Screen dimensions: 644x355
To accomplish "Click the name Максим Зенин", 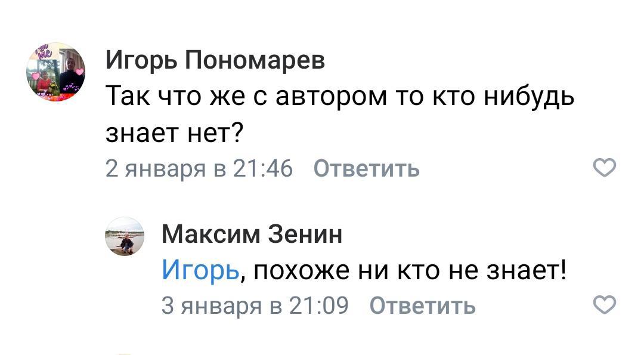I will click(252, 234).
